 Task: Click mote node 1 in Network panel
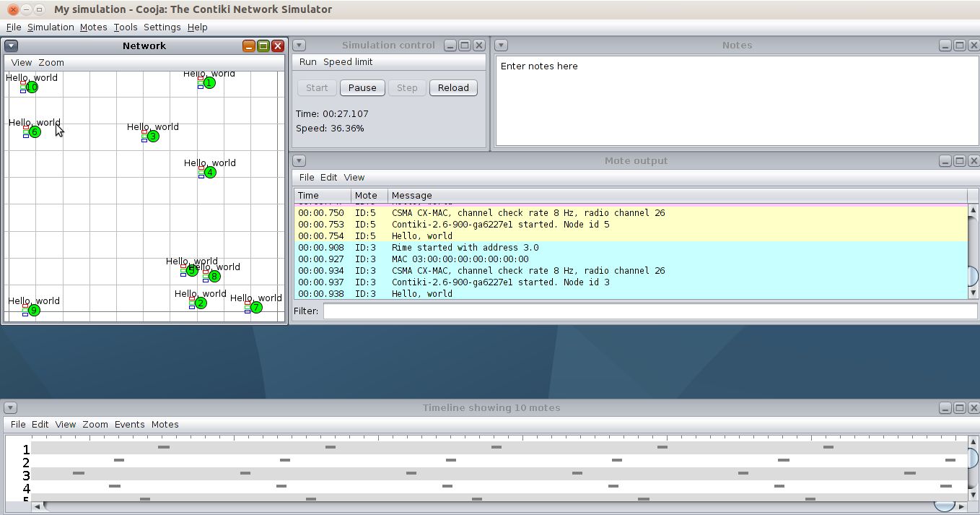coord(209,83)
